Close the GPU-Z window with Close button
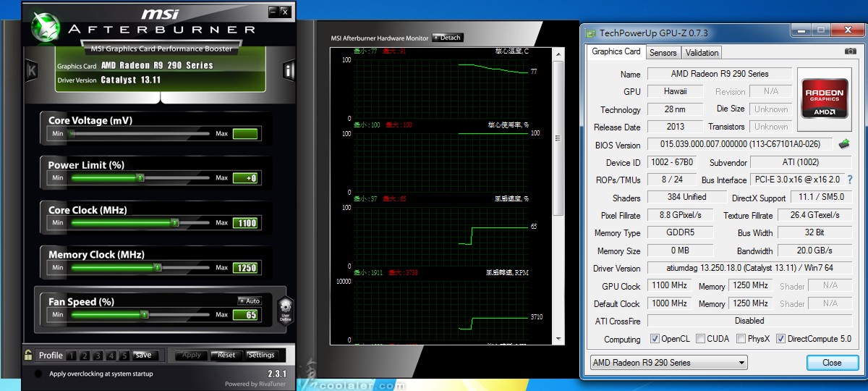868x391 pixels. [831, 363]
